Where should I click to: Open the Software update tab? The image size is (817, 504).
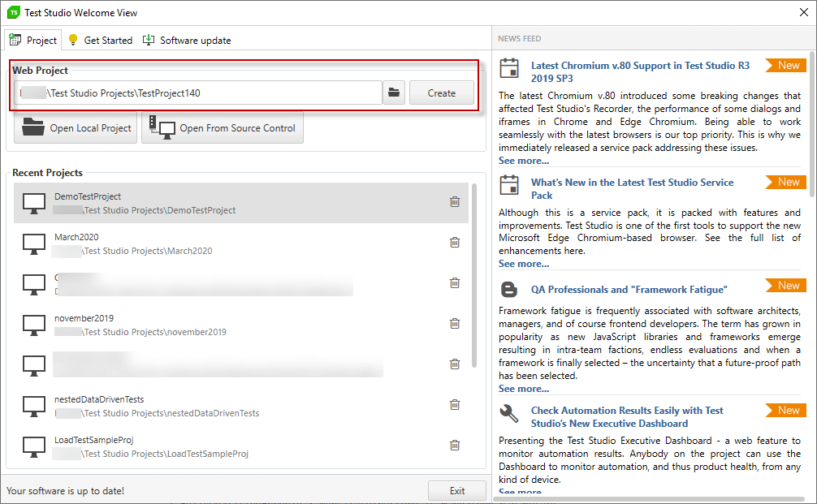click(187, 40)
